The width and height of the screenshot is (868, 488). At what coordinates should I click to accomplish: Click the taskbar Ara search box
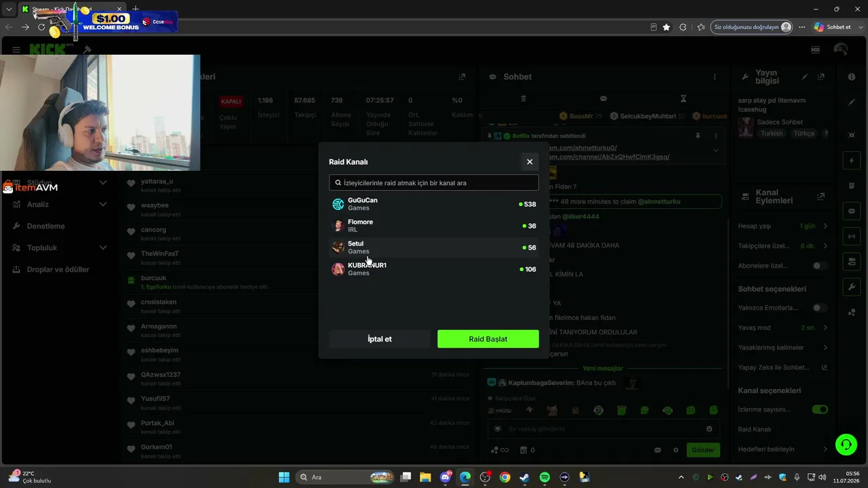tap(346, 477)
